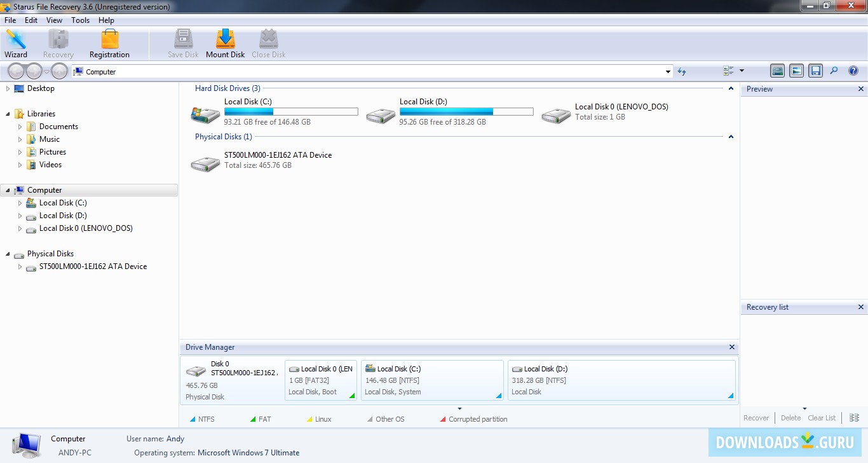Select Disk 0 physical disk in Drive Manager

pyautogui.click(x=232, y=380)
